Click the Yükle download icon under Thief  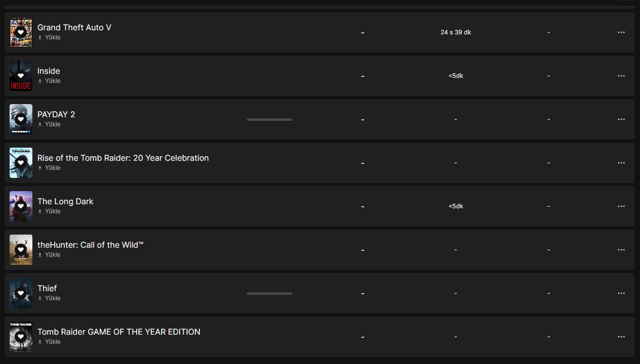coord(40,298)
